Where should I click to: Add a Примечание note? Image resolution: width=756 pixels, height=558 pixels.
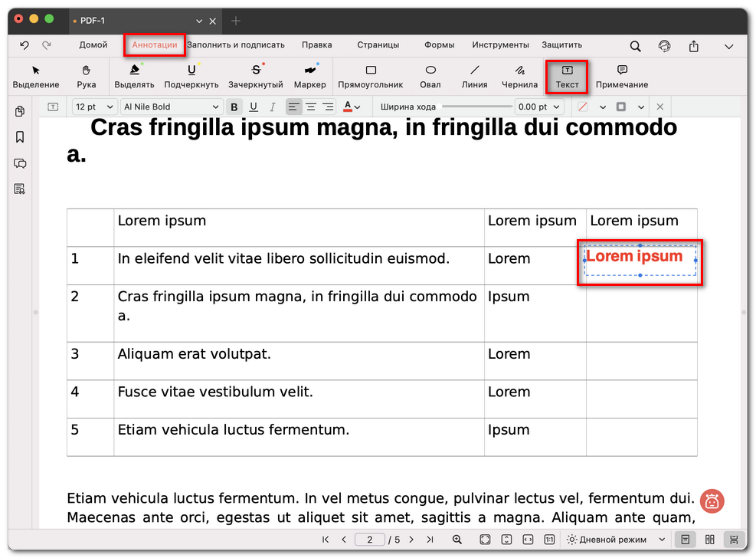622,76
